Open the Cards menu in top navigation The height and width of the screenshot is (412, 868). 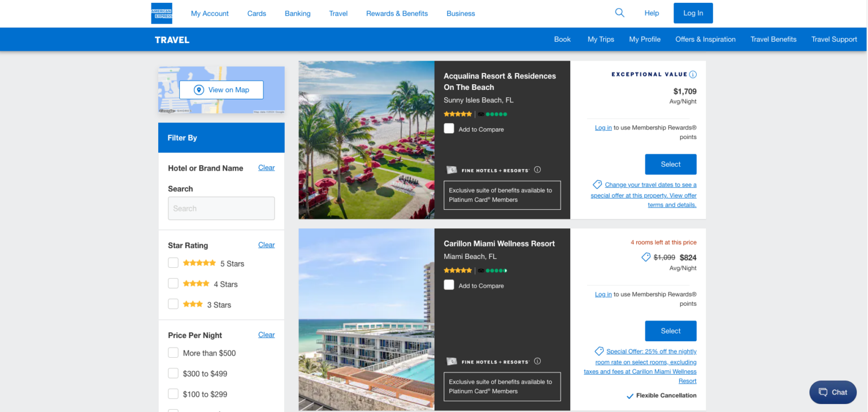(x=257, y=14)
